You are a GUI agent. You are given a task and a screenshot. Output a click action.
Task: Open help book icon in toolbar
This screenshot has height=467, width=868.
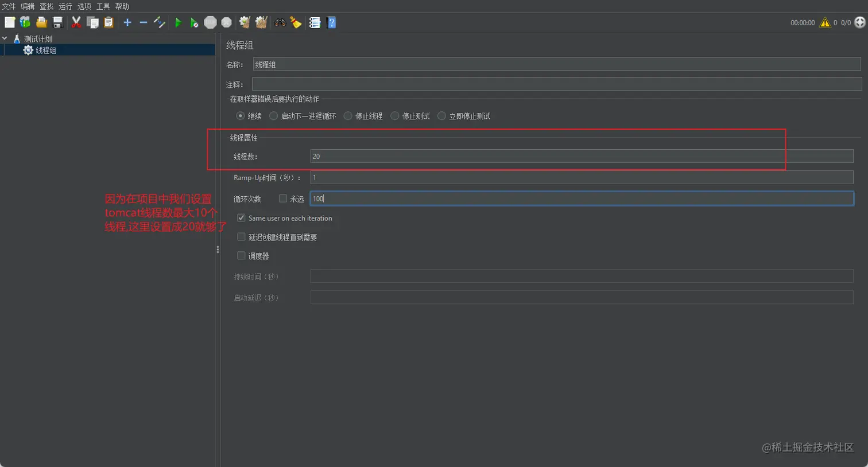click(x=331, y=22)
